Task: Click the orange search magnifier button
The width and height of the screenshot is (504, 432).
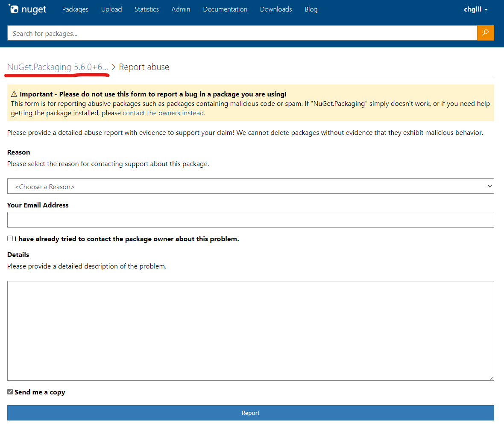Action: click(485, 33)
